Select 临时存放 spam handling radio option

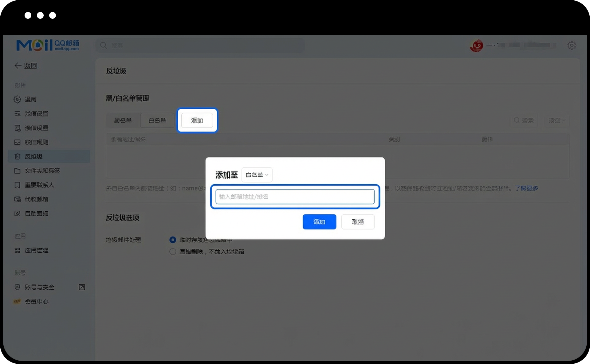point(173,240)
